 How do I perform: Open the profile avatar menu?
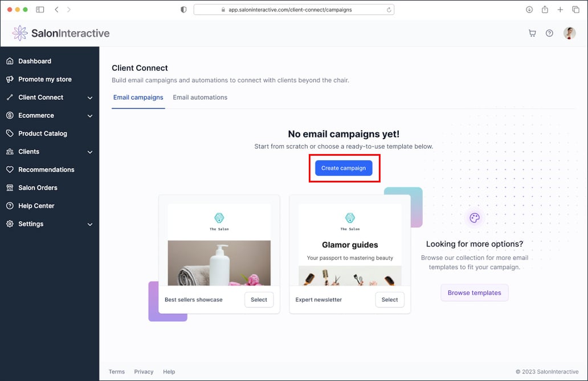pyautogui.click(x=569, y=33)
